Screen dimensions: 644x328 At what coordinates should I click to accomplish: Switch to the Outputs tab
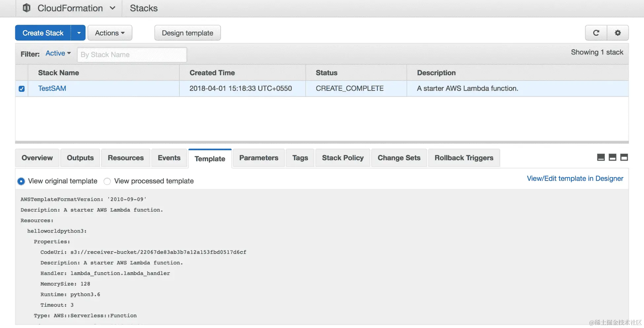[x=80, y=158]
